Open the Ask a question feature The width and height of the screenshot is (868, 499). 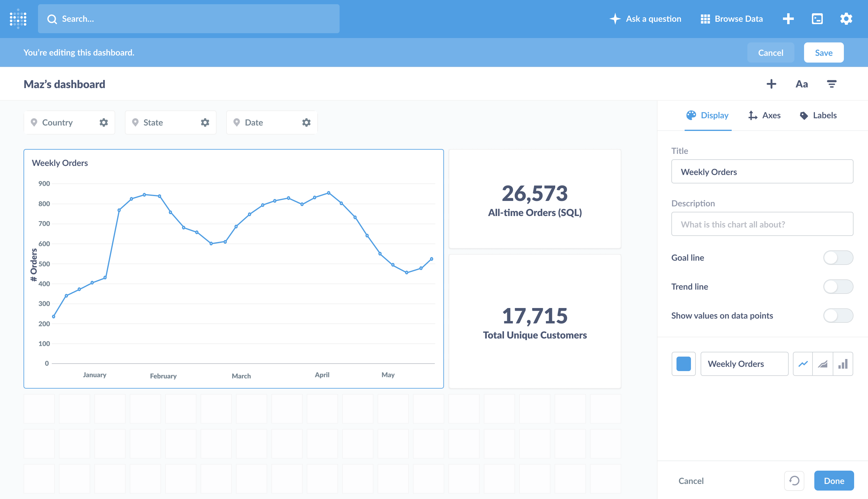pyautogui.click(x=645, y=19)
